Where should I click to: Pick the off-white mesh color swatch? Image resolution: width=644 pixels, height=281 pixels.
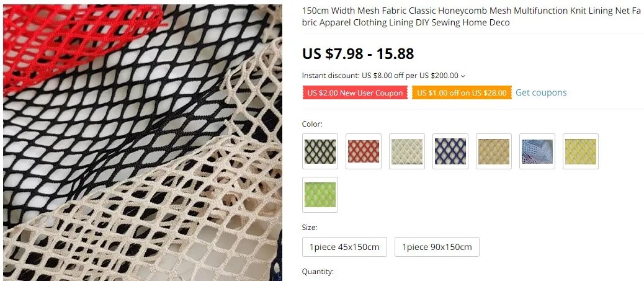(407, 151)
